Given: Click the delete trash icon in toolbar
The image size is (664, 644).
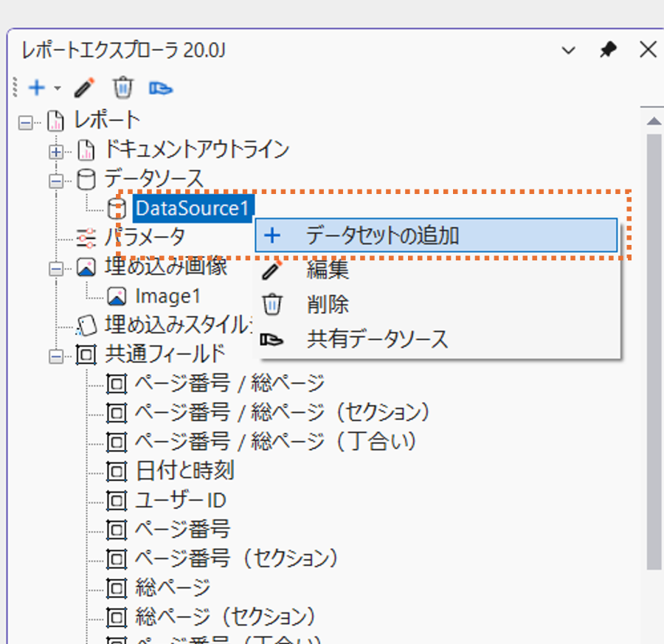Looking at the screenshot, I should click(122, 88).
